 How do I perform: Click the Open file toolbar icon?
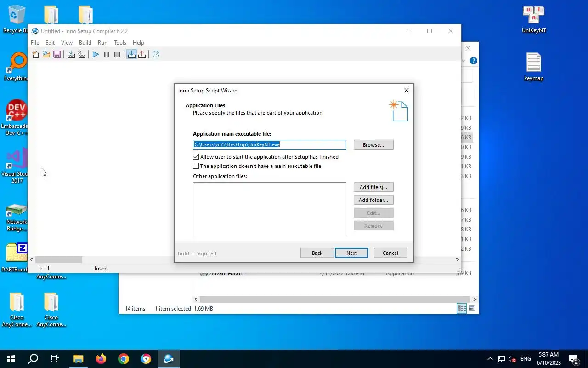click(46, 54)
